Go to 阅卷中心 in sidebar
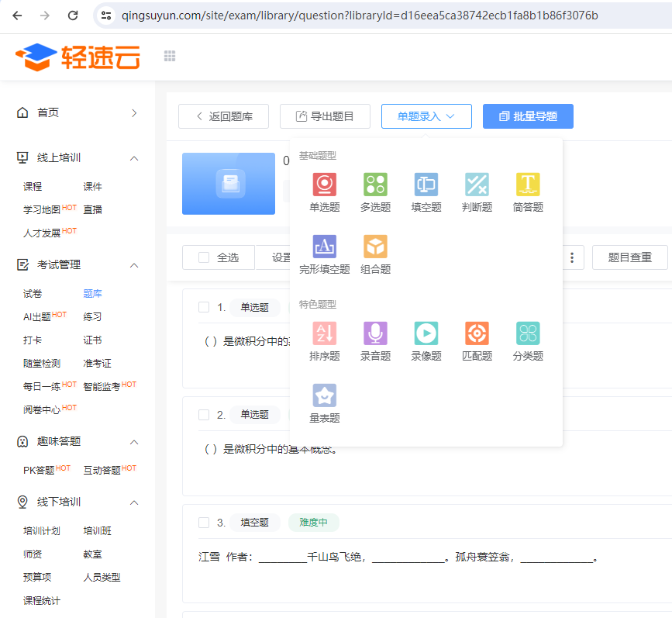The image size is (672, 618). pos(43,409)
